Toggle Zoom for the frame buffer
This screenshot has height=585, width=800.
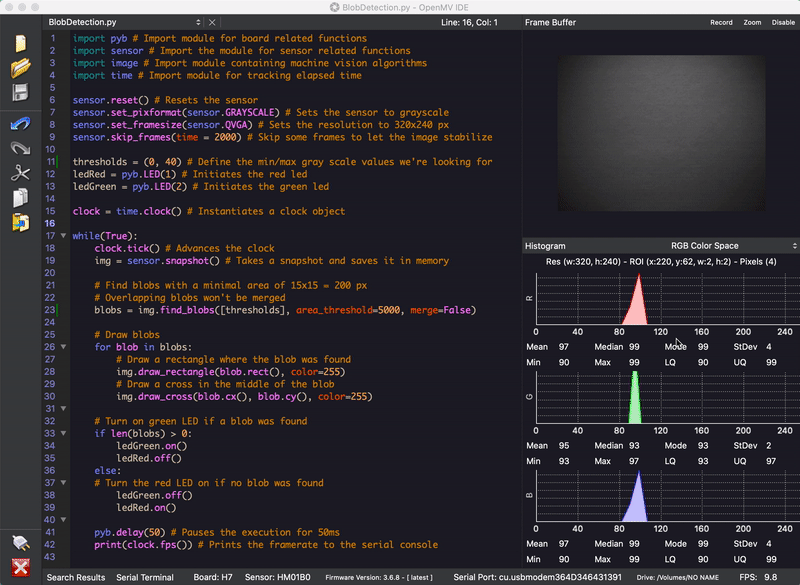[x=752, y=22]
